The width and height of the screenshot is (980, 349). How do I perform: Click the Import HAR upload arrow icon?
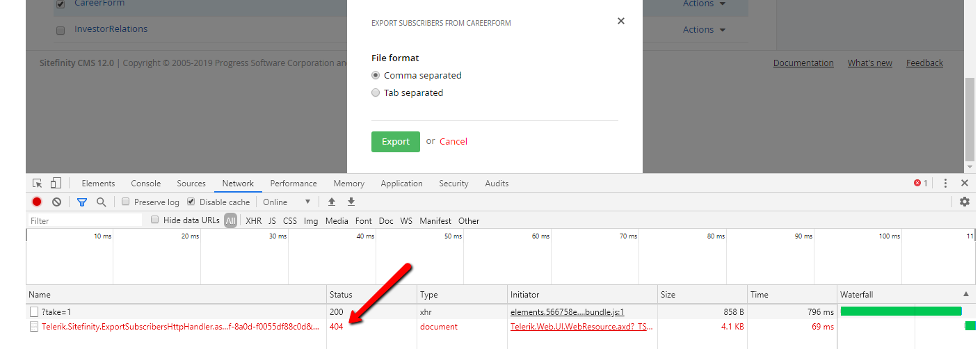coord(332,202)
